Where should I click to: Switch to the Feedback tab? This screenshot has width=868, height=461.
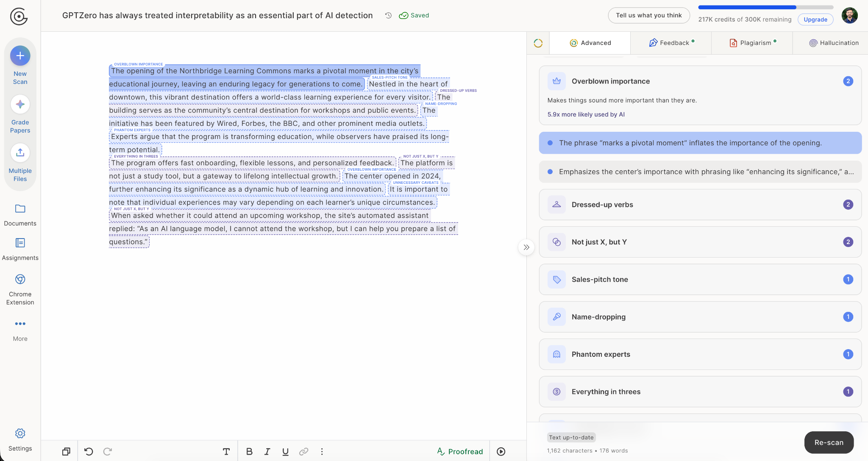point(671,43)
